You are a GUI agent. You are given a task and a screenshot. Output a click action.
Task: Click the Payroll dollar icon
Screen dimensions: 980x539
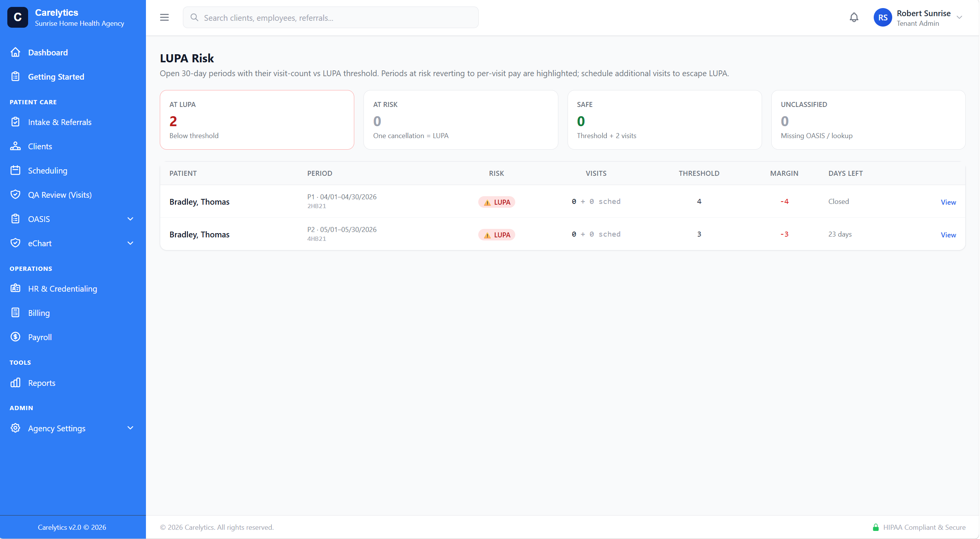(x=15, y=337)
